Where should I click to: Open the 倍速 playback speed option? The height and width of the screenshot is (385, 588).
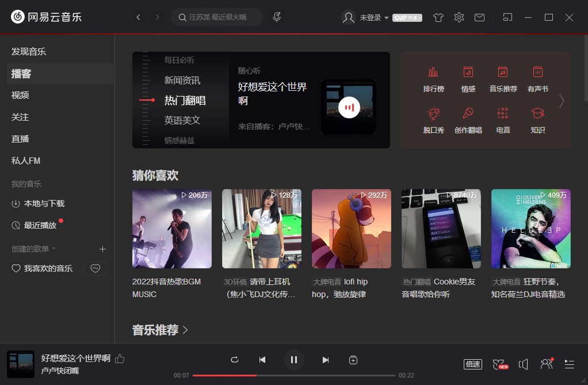[x=472, y=364]
